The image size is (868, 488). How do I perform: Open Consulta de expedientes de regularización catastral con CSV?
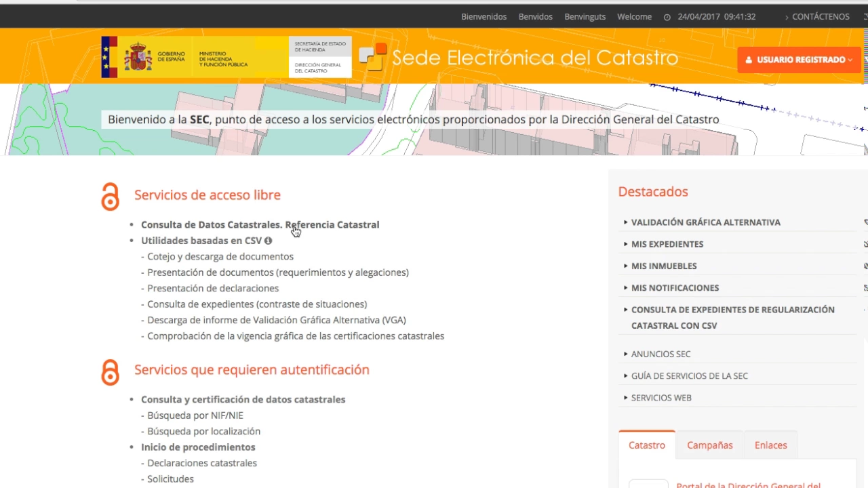click(x=732, y=317)
